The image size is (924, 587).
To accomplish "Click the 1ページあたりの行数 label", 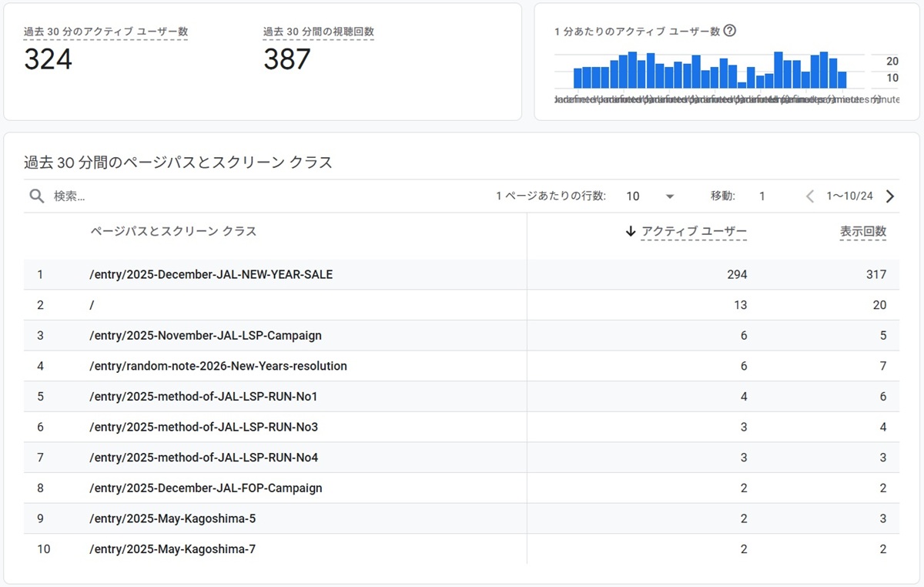I will [551, 196].
